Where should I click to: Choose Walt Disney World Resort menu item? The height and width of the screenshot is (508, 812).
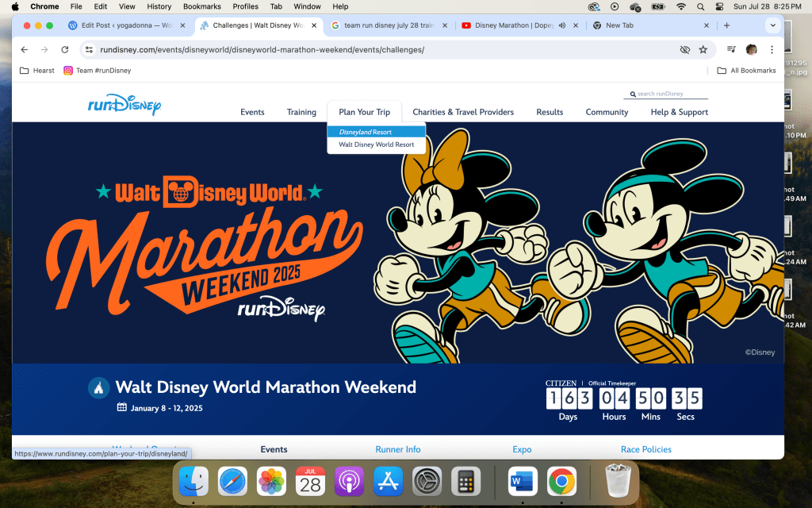pos(376,144)
